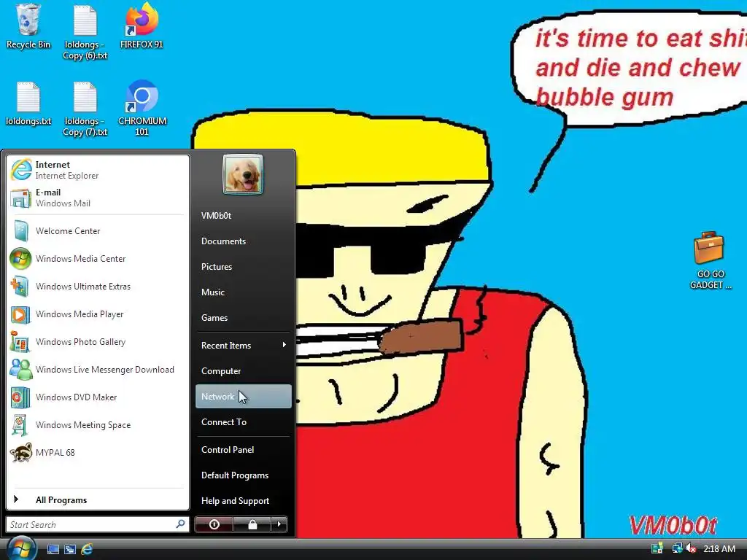Expand Recent Items submenu
The image size is (747, 560).
pos(244,345)
